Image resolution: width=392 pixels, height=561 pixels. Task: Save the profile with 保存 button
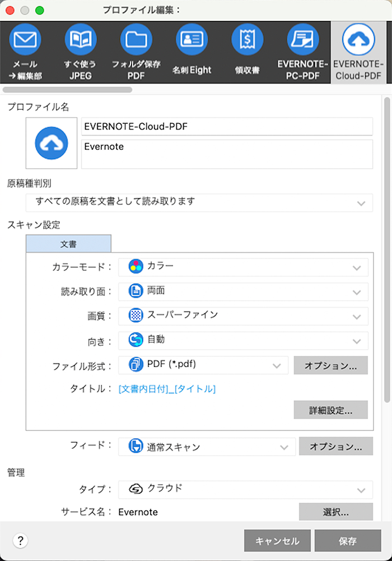[x=348, y=540]
